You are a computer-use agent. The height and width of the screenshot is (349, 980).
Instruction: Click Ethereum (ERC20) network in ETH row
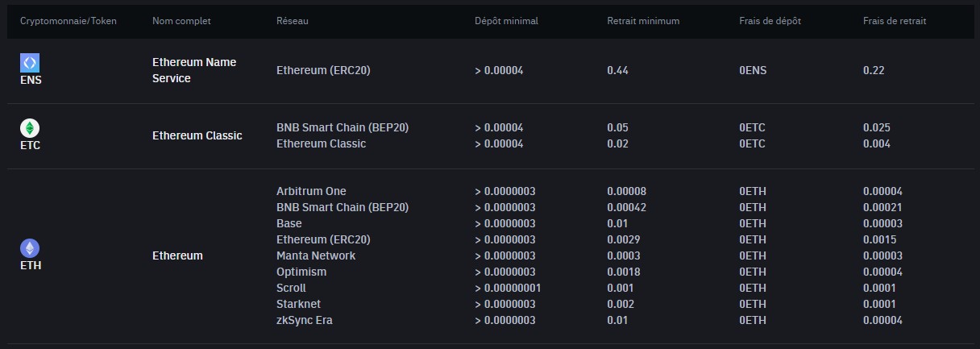(x=323, y=239)
